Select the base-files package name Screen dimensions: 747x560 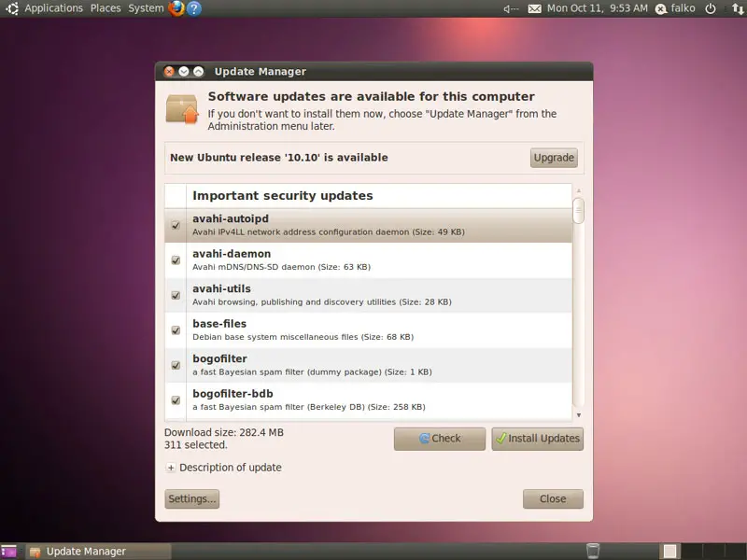click(x=219, y=324)
